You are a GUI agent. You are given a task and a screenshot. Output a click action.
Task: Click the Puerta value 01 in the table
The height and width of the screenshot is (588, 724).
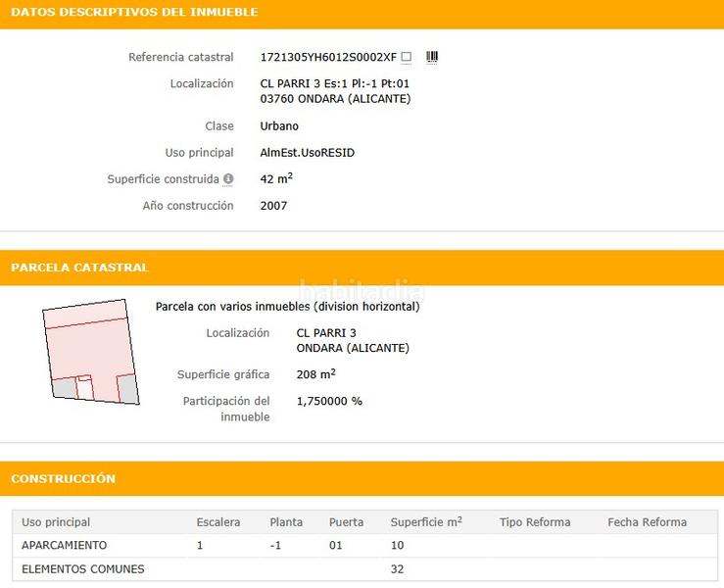pyautogui.click(x=336, y=546)
